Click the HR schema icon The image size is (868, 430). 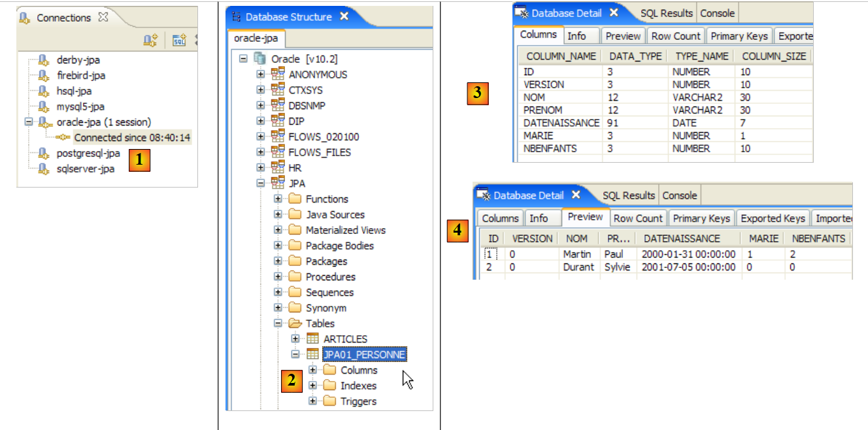tap(278, 168)
